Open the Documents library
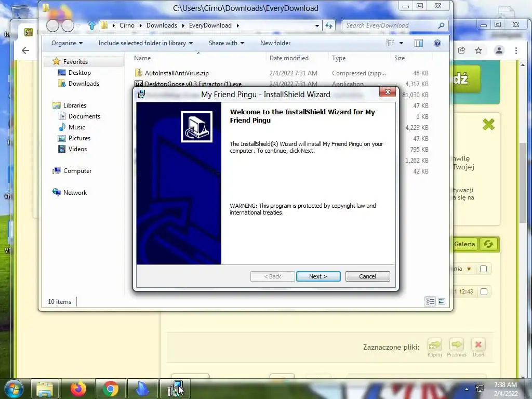The image size is (532, 399). tap(84, 116)
